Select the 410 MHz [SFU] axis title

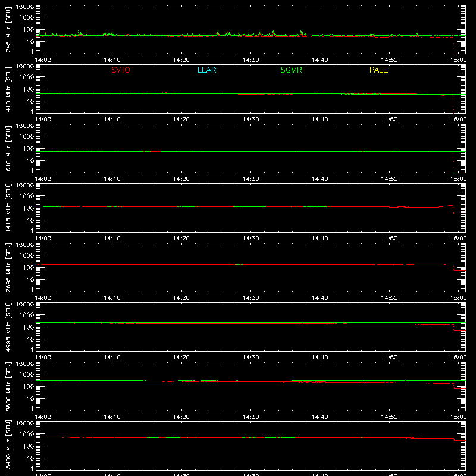point(8,89)
